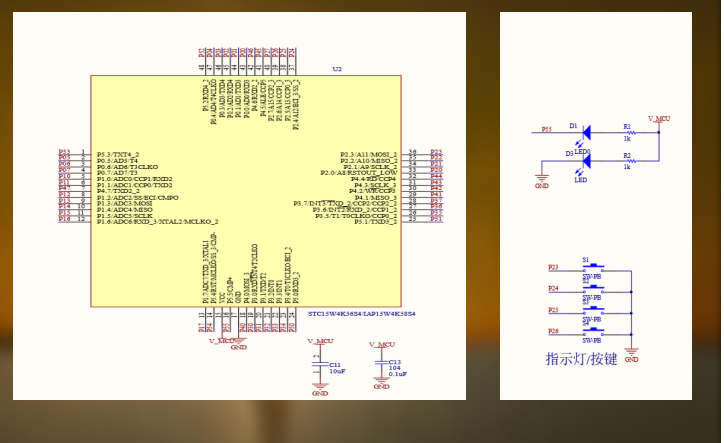This screenshot has height=443, width=724.
Task: Click the 1k value under R2
Action: pos(627,167)
